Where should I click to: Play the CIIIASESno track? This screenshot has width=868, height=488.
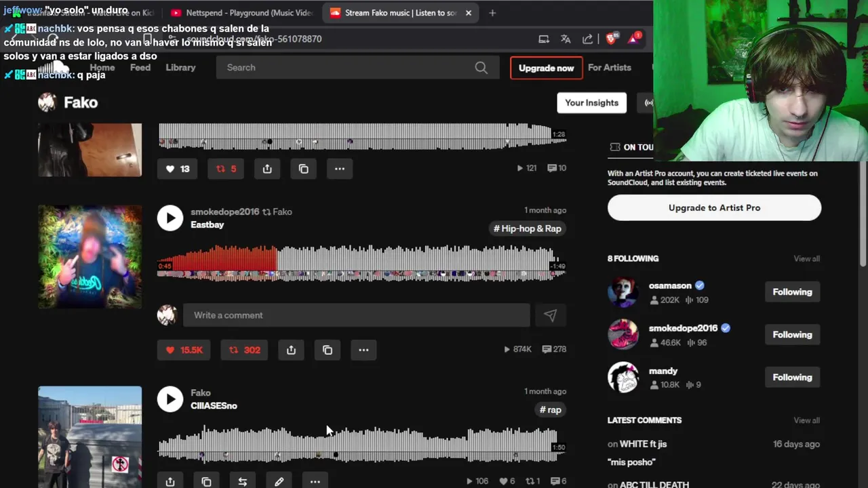tap(170, 399)
